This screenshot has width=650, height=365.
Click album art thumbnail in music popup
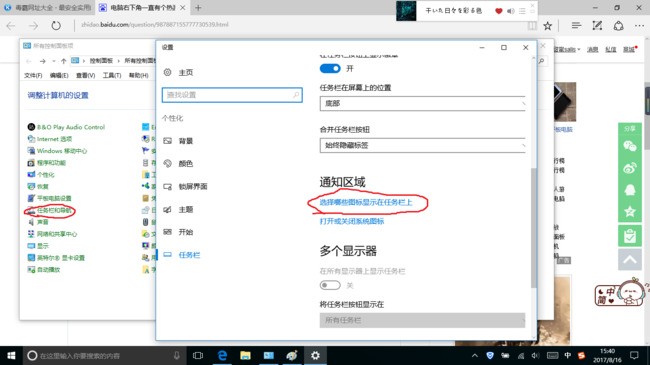point(406,11)
